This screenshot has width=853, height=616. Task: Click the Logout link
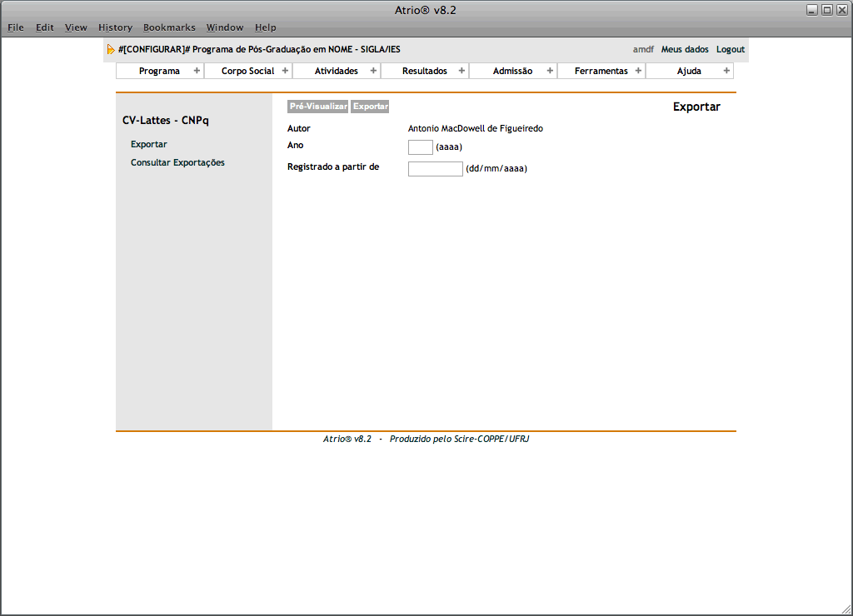click(731, 49)
